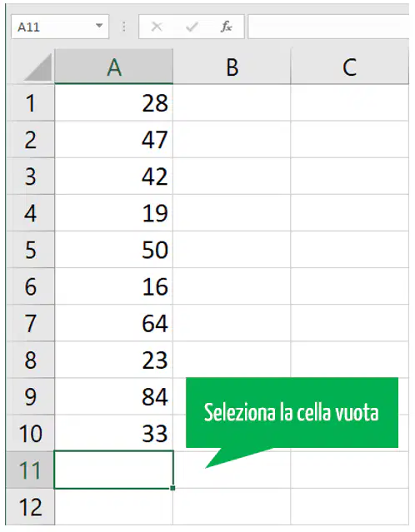
Task: Click the Enter checkmark icon in formula bar
Action: coord(192,27)
